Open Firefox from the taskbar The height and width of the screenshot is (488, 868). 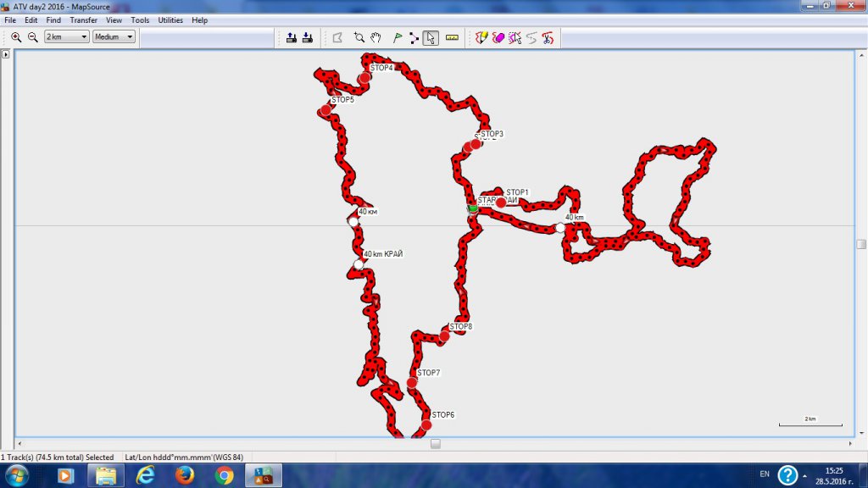click(x=184, y=475)
